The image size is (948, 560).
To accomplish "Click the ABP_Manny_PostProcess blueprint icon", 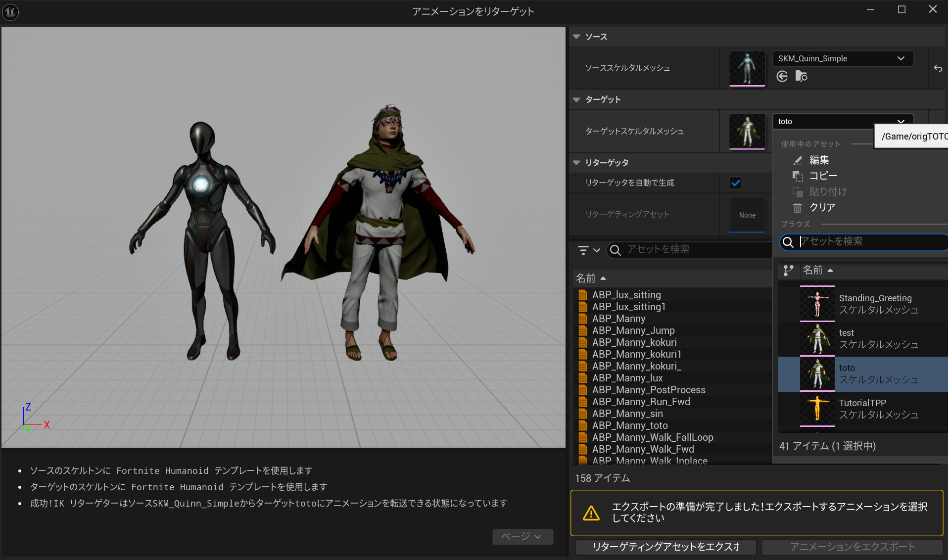I will point(583,390).
